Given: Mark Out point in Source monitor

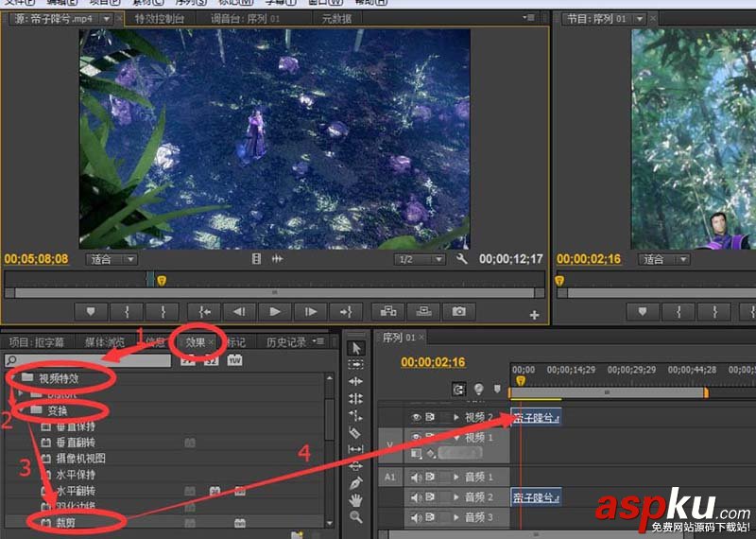Looking at the screenshot, I should (163, 312).
